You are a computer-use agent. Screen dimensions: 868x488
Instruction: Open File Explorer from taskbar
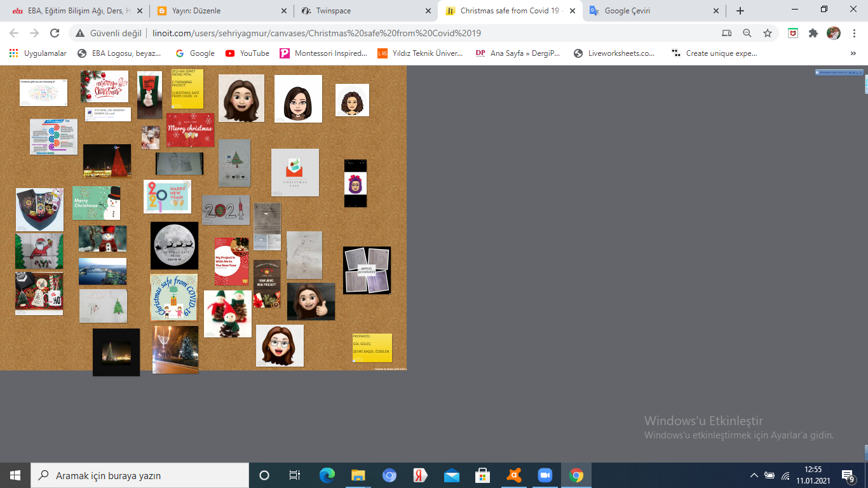pos(358,475)
